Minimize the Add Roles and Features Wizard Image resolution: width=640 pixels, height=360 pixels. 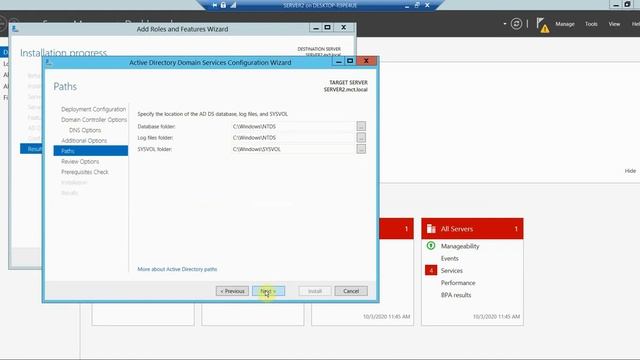(316, 27)
